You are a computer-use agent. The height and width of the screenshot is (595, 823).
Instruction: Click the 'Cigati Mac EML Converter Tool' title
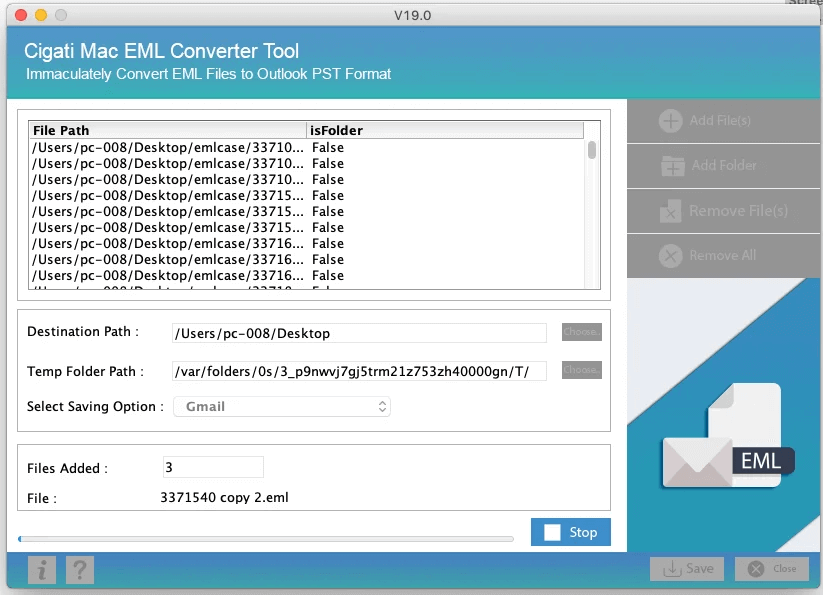click(x=161, y=51)
